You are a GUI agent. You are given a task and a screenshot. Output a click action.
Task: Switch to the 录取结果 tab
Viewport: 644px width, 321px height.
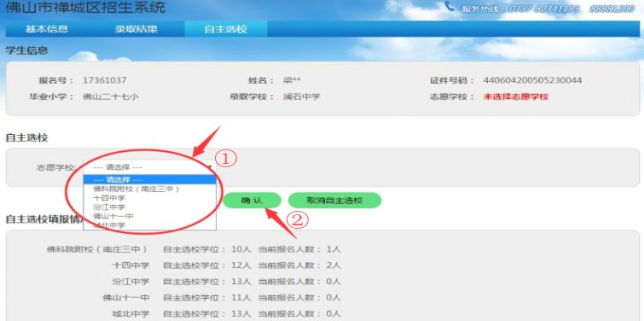(136, 29)
